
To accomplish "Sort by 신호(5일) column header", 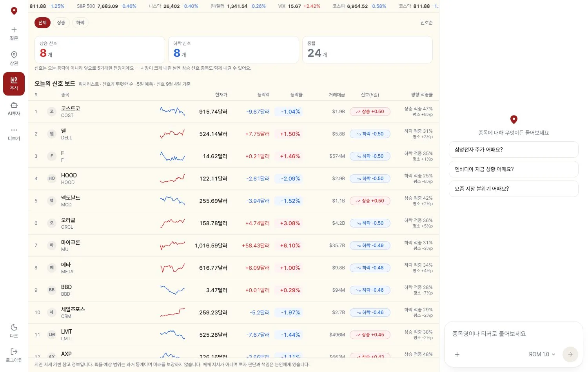I will click(370, 95).
